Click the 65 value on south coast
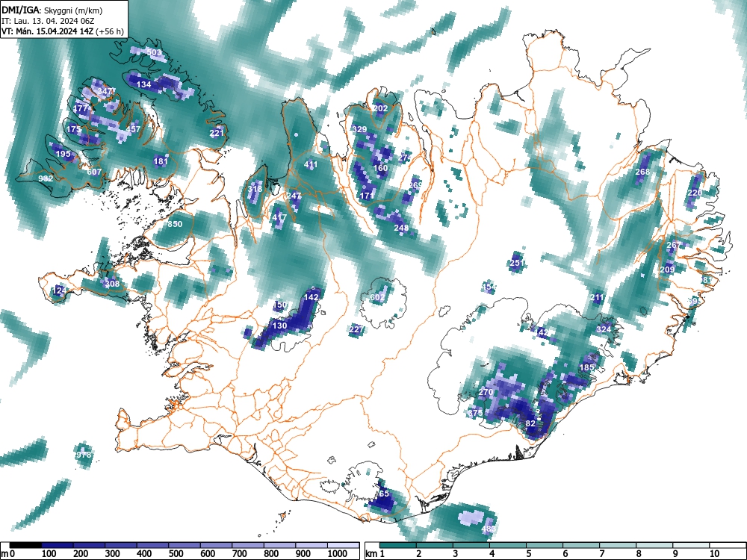 (x=384, y=493)
